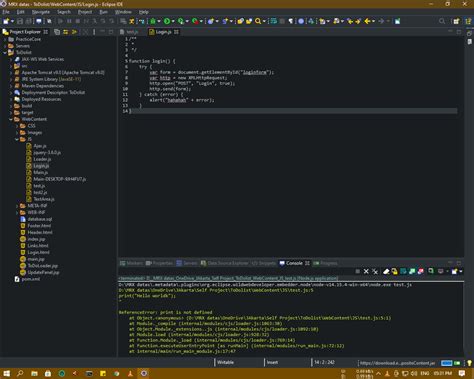Click the alert("hahahah" + error) code line
The height and width of the screenshot is (379, 474).
182,100
